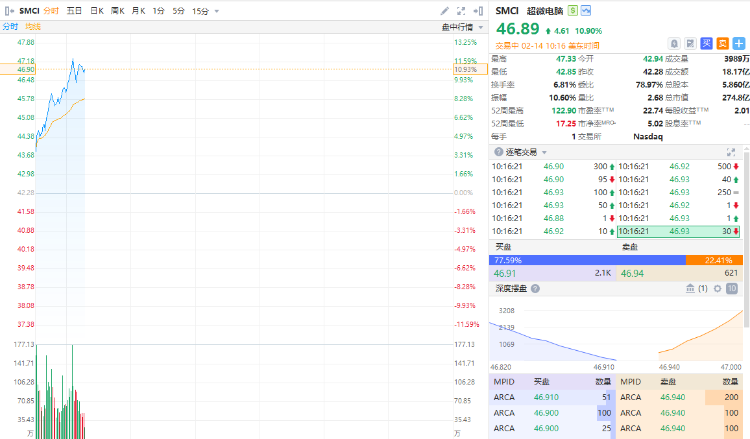Click the 274.8亿 market cap value
Image resolution: width=750 pixels, height=439 pixels.
coord(736,98)
